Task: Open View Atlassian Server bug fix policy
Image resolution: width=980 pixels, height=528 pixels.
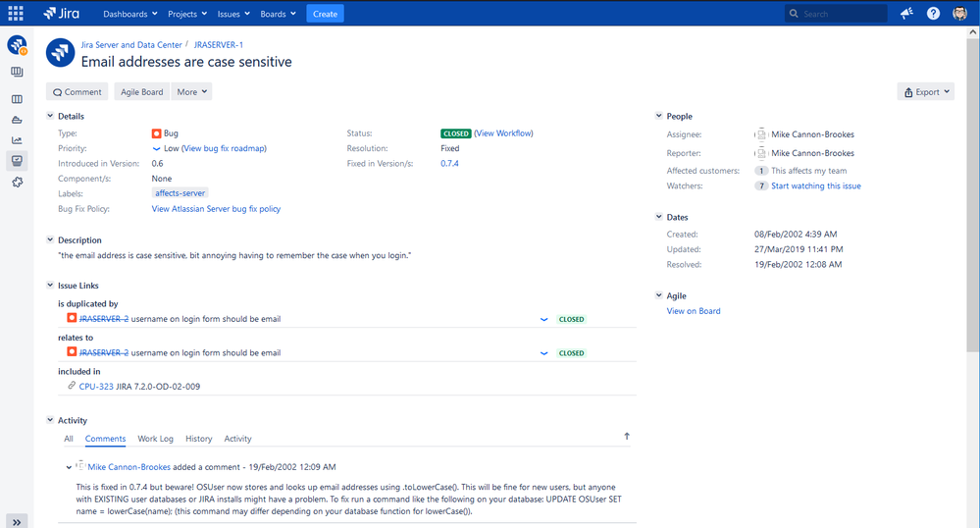Action: pos(216,209)
